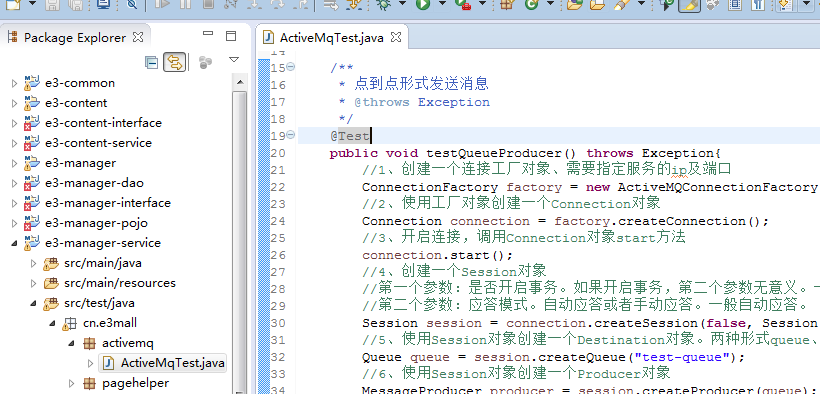Click the Search flashlight icon
Viewport: 820px width, 394px height.
click(621, 4)
